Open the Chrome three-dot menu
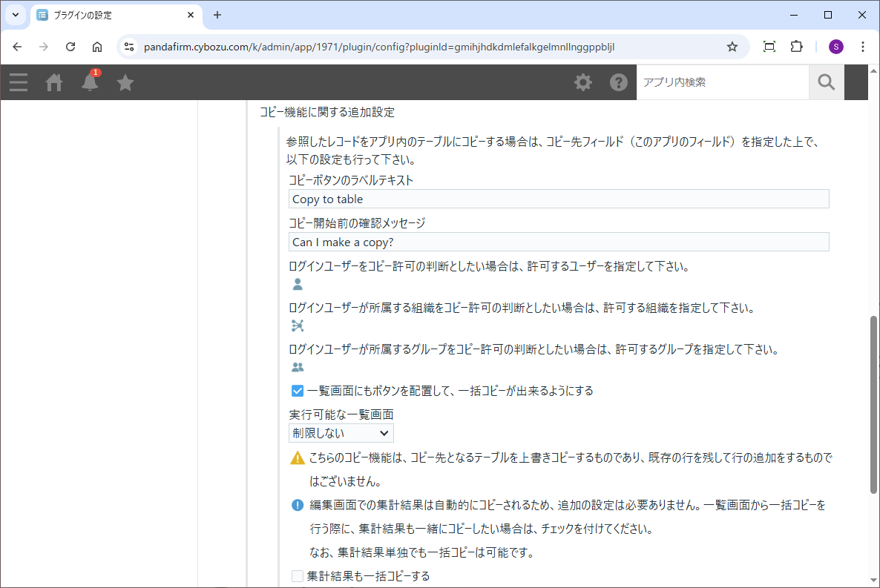 coord(863,47)
